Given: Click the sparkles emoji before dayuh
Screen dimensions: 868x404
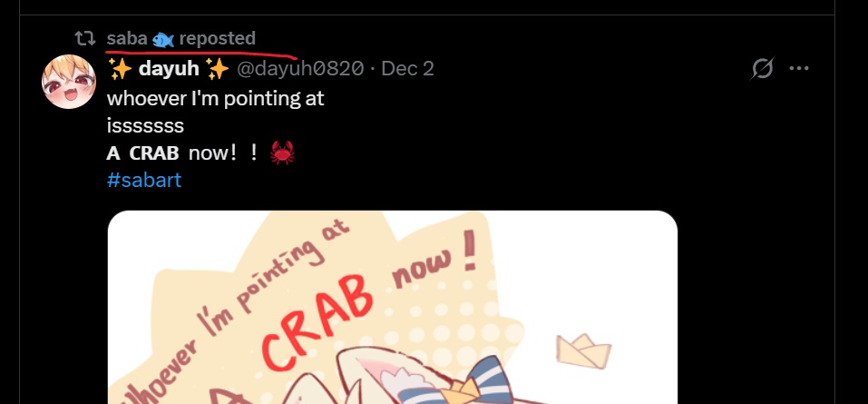Looking at the screenshot, I should (x=120, y=69).
